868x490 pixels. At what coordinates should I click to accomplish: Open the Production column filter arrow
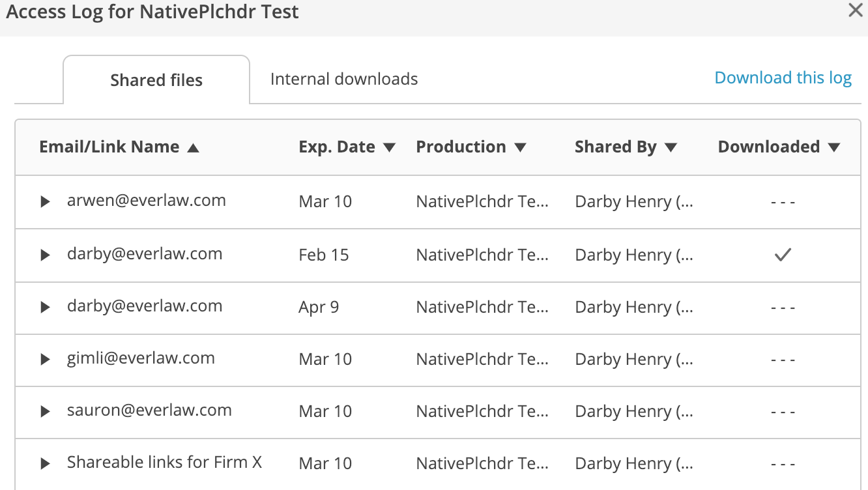[521, 147]
